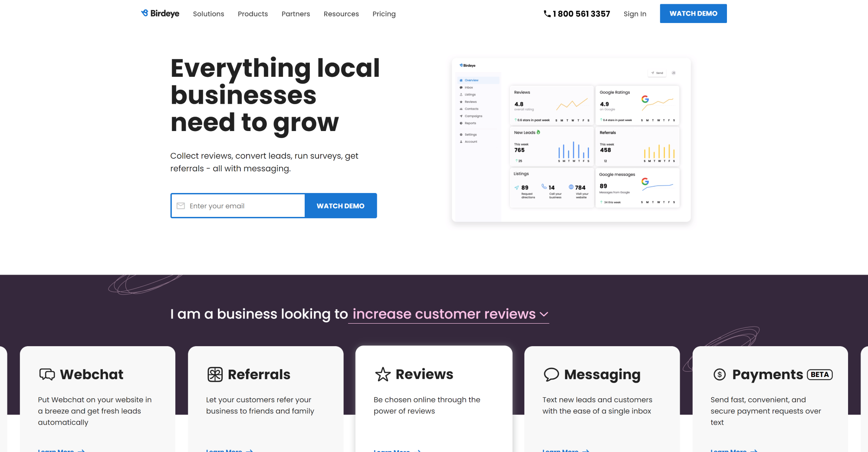Select the Account person icon
The height and width of the screenshot is (452, 868).
point(461,141)
